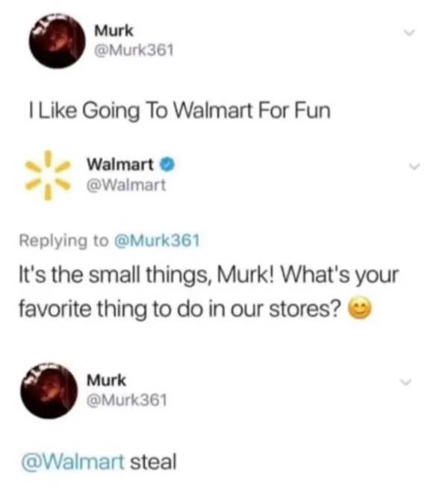The height and width of the screenshot is (498, 448).
Task: Expand options chevron on first Murk tweet
Action: click(x=408, y=32)
